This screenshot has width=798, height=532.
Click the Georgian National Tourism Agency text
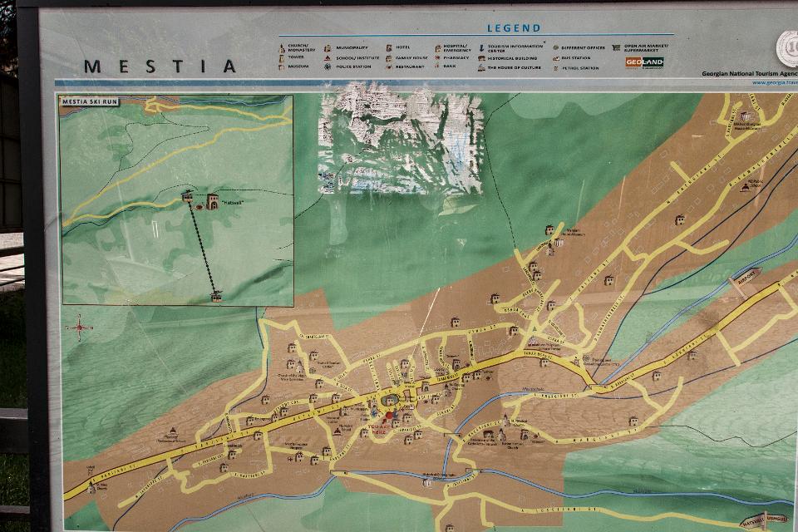tap(750, 74)
